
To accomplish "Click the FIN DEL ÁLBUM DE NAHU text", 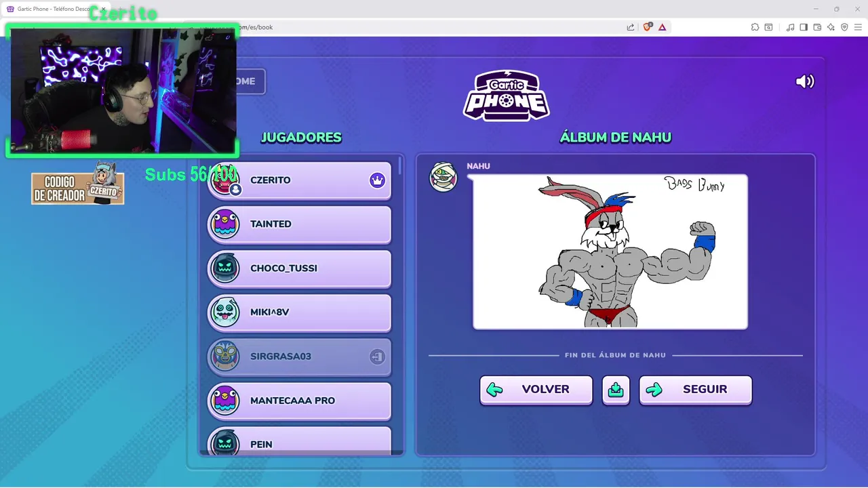I will 615,355.
